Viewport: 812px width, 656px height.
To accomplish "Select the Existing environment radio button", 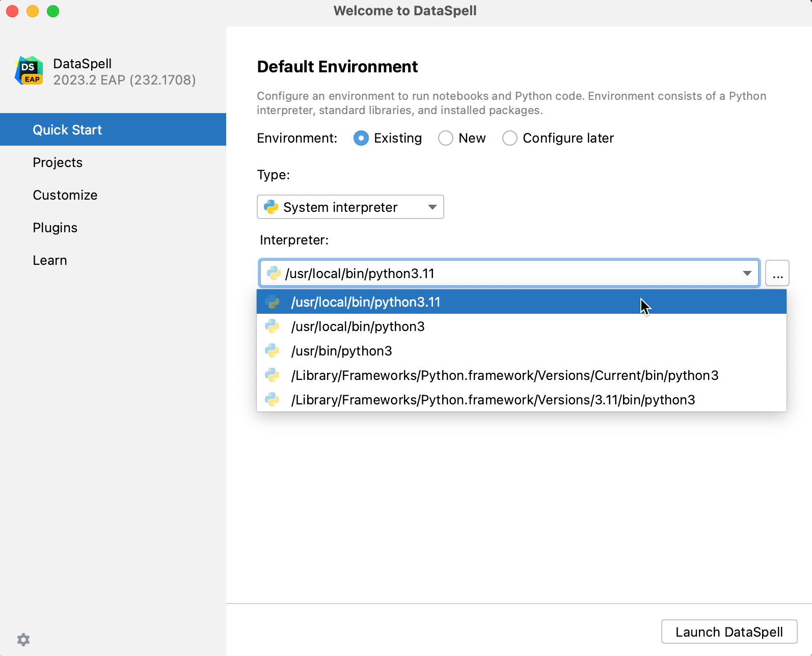I will click(x=361, y=138).
